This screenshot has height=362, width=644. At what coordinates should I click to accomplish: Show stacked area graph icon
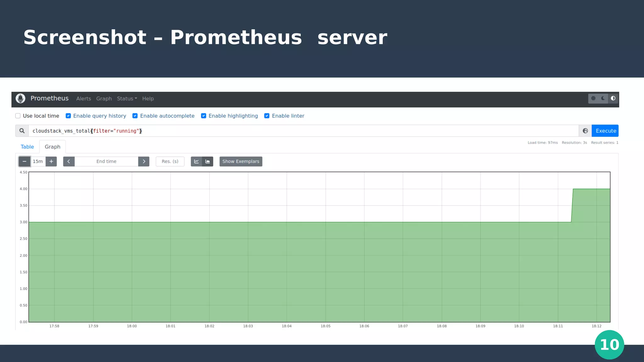[208, 162]
